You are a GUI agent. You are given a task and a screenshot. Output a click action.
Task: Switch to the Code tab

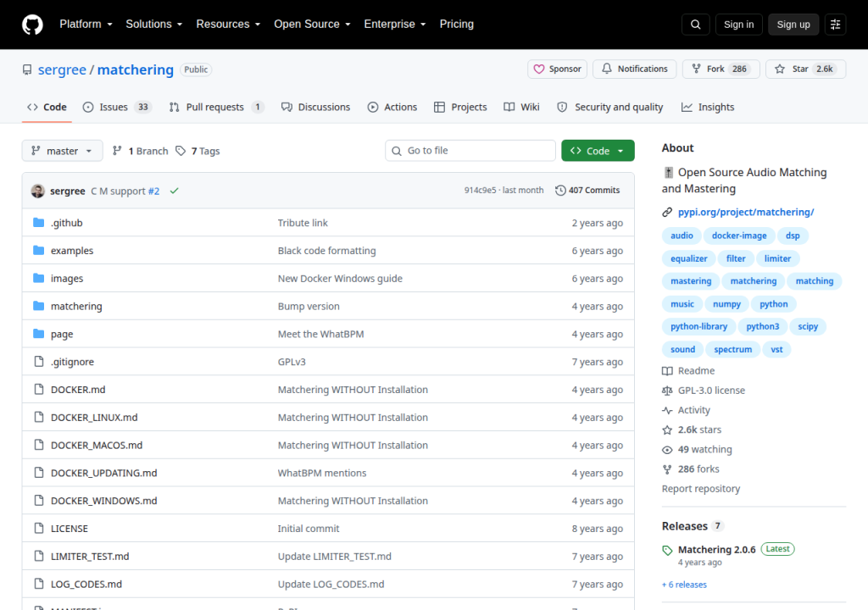tap(47, 108)
